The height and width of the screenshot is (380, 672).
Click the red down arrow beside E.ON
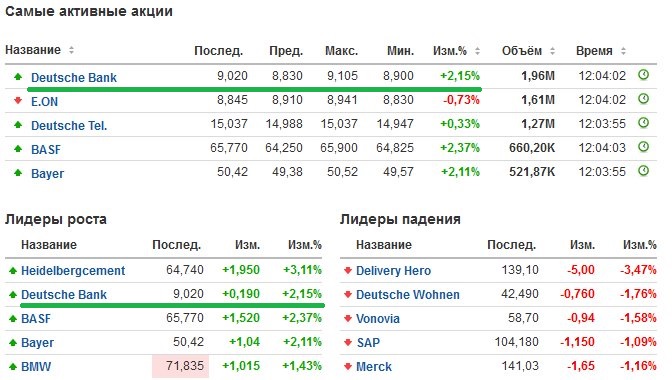18,100
